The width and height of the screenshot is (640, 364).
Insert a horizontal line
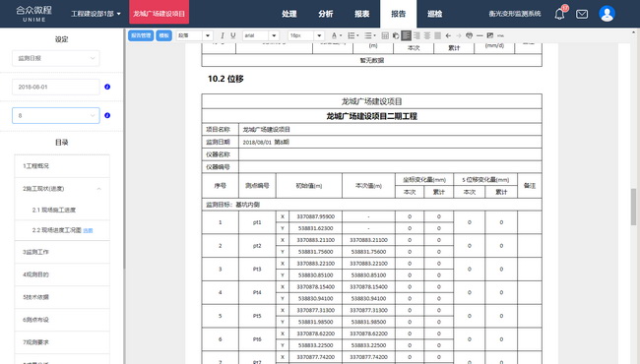(480, 35)
